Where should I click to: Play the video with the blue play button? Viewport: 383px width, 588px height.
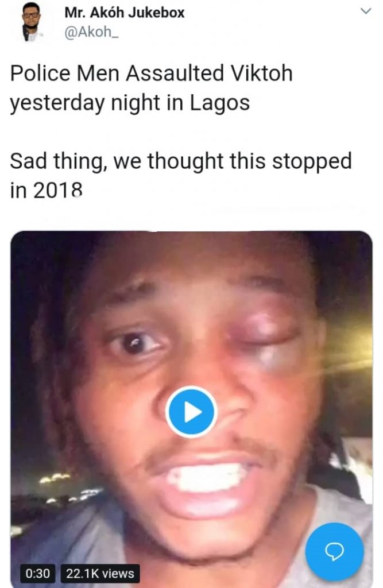(x=191, y=411)
